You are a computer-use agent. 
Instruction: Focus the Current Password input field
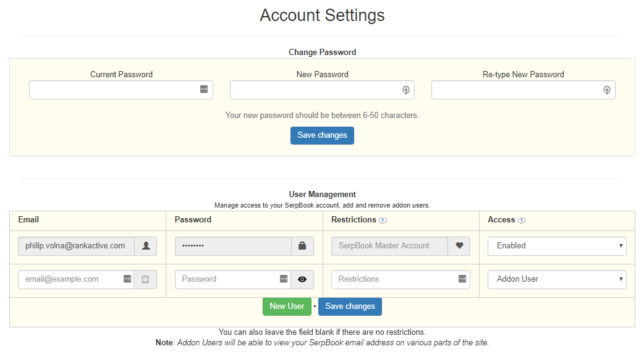click(x=121, y=90)
